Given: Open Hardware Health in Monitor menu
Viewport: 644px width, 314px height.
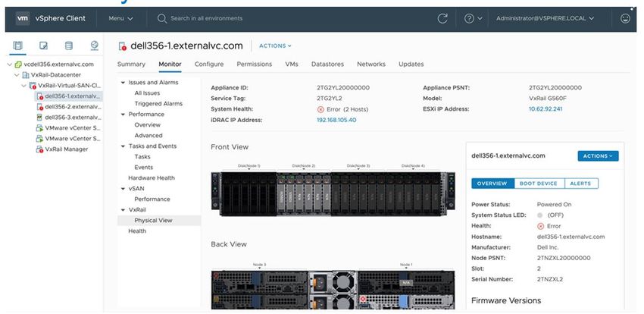Looking at the screenshot, I should tap(151, 178).
